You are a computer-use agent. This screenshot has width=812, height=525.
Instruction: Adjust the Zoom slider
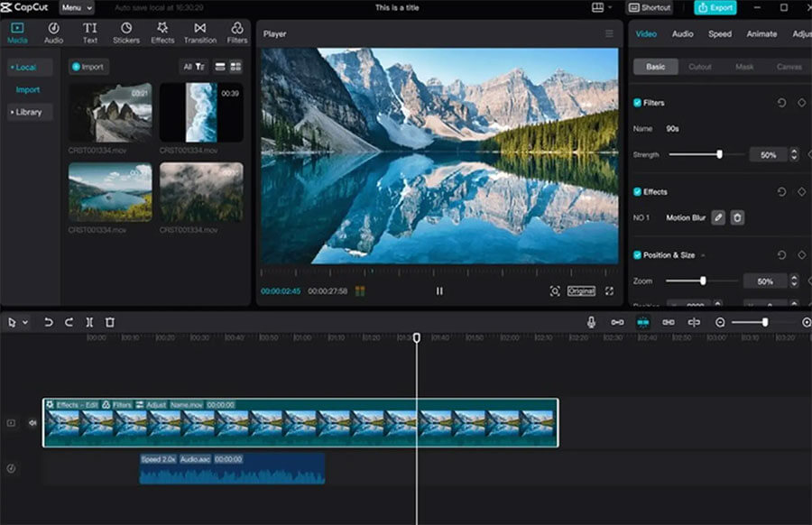click(703, 281)
